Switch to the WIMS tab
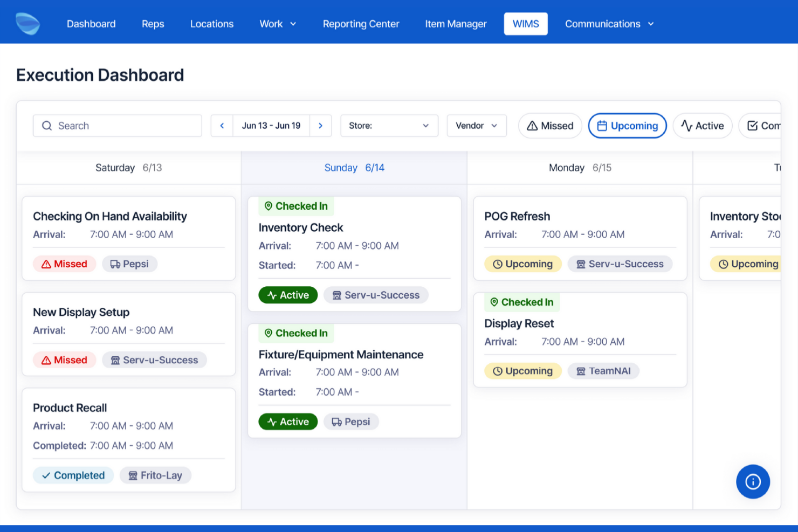 pyautogui.click(x=525, y=24)
